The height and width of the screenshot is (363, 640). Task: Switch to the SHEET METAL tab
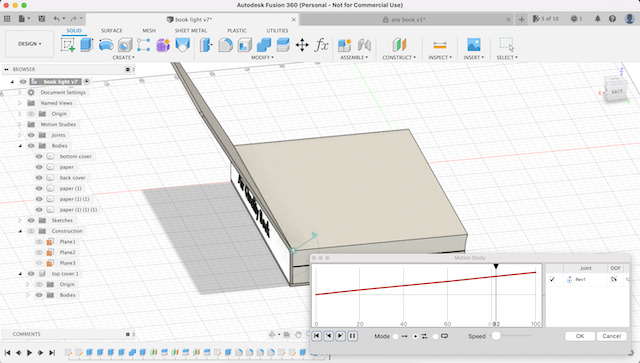click(x=191, y=31)
